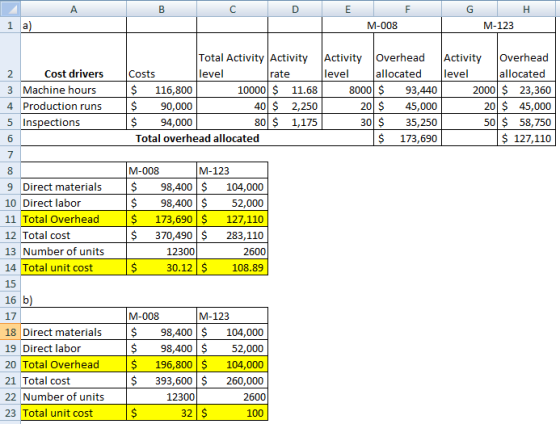Click Production runs cost 90,000
Viewport: 560px width, 424px height.
161,106
